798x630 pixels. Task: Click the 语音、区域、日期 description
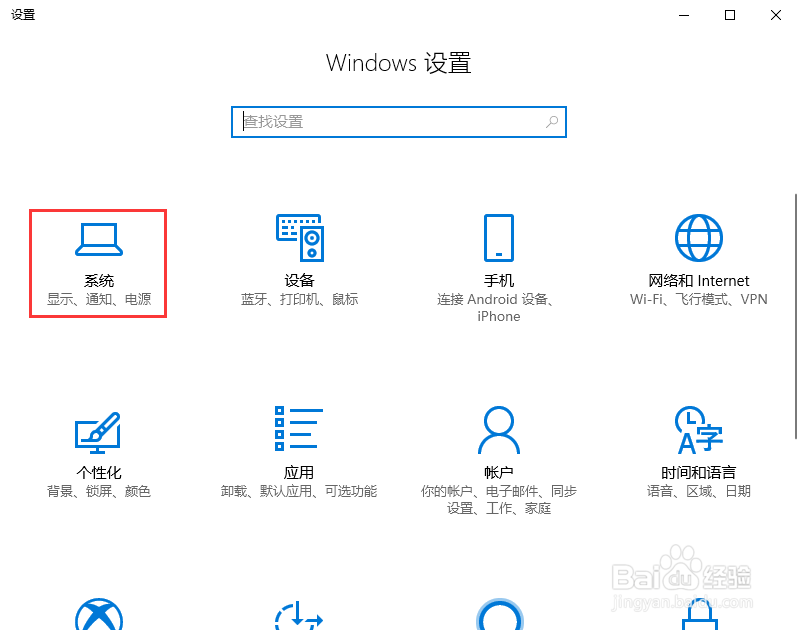699,491
